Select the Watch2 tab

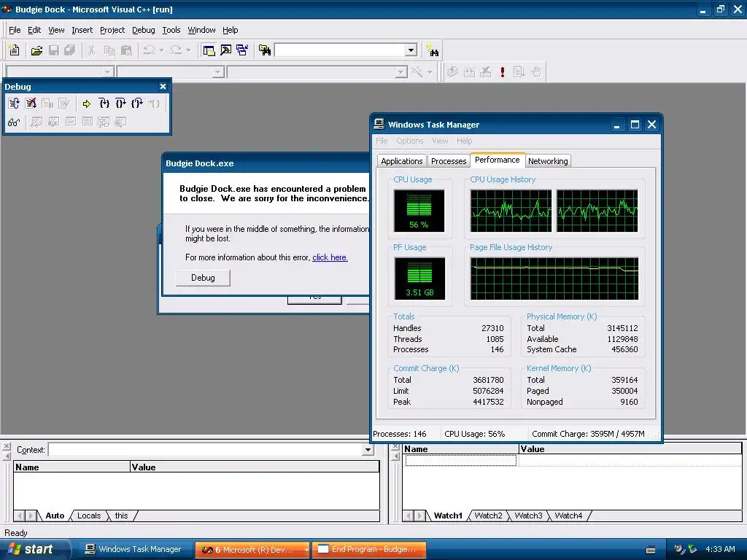click(x=488, y=516)
